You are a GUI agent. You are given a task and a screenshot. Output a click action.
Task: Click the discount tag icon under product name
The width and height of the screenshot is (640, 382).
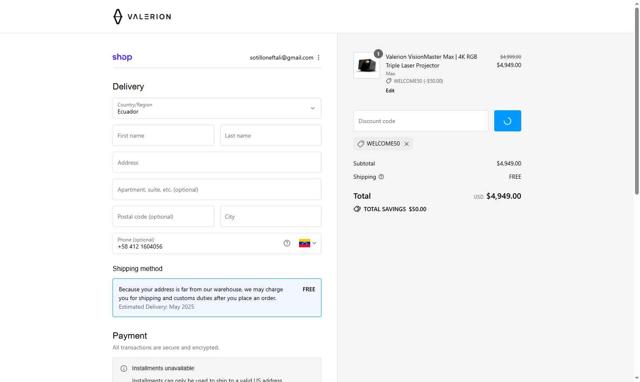point(389,81)
